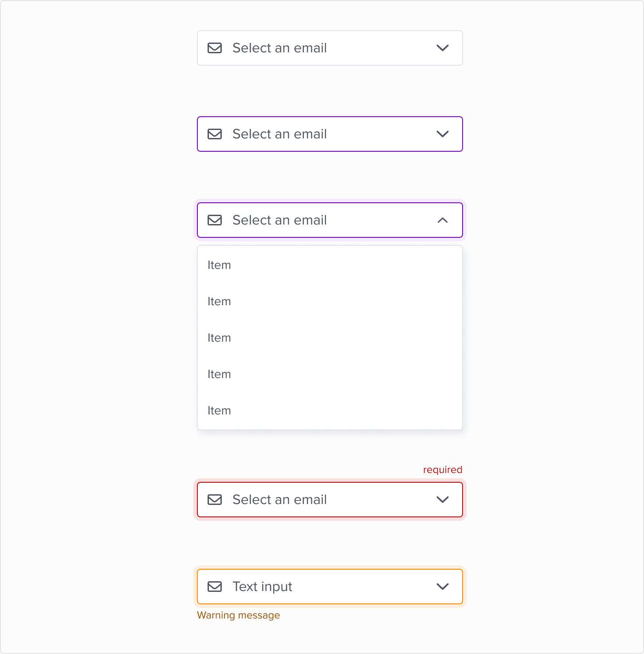The height and width of the screenshot is (654, 644).
Task: Click the envelope icon in the gray-bordered default select
Action: pyautogui.click(x=215, y=48)
